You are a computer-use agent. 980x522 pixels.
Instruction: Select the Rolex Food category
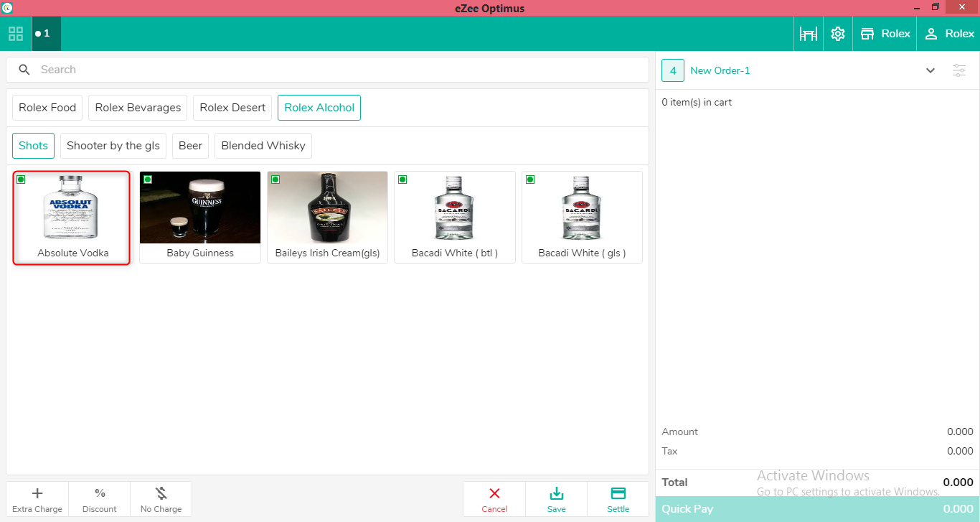(47, 108)
